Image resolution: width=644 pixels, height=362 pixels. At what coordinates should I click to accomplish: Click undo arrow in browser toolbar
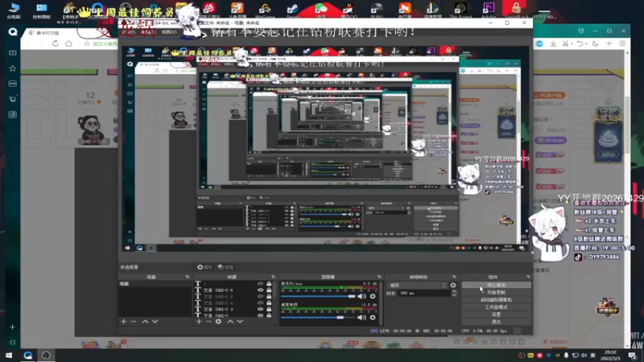[580, 43]
